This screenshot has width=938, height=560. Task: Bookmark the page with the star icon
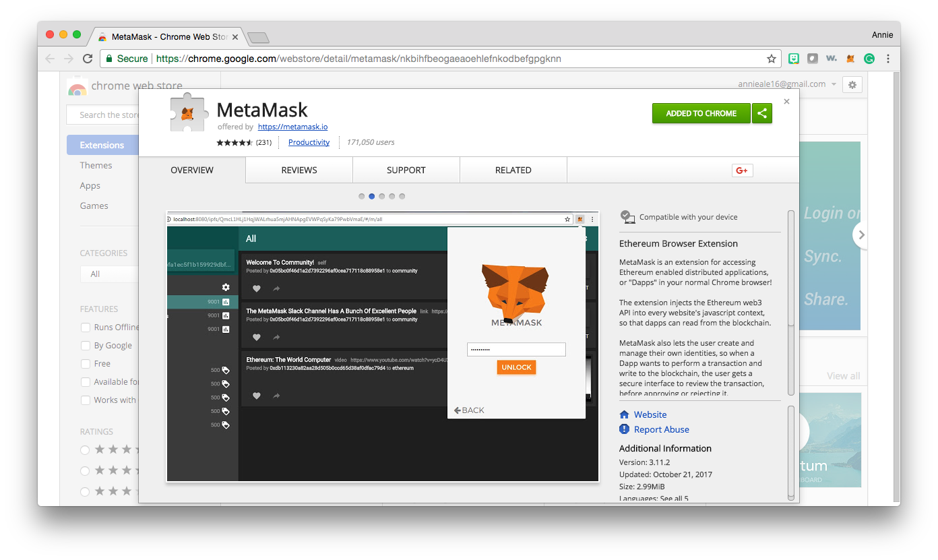772,59
